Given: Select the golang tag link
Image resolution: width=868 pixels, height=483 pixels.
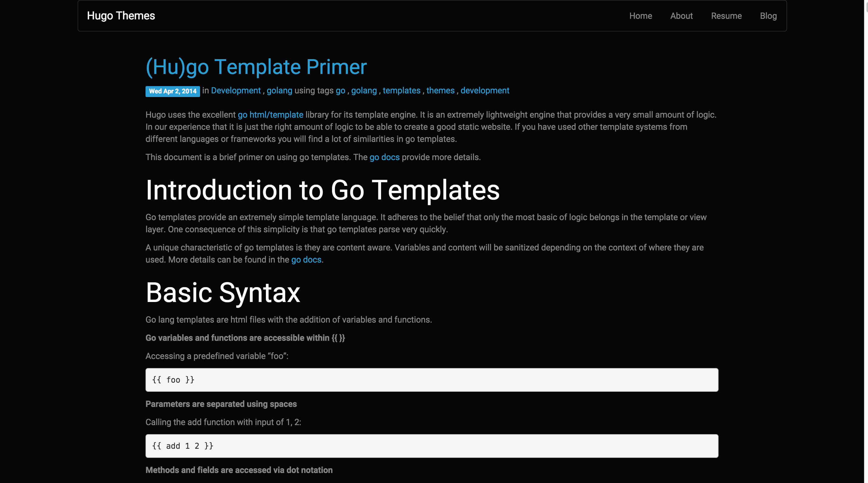Looking at the screenshot, I should point(364,90).
